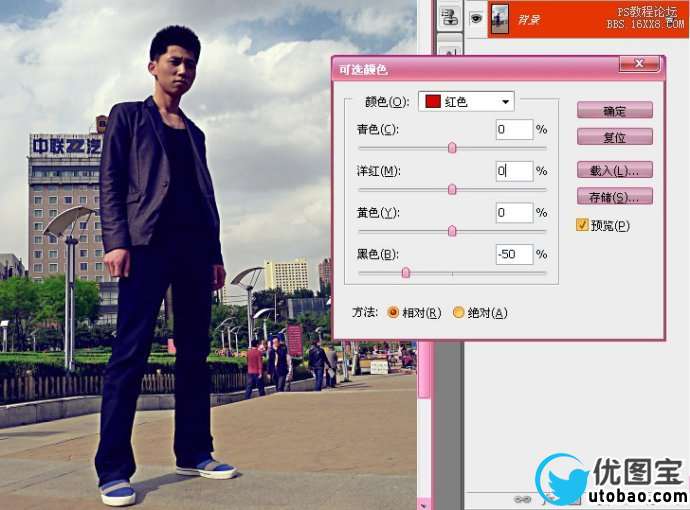Click the 确定 button
690x510 pixels.
pos(615,110)
